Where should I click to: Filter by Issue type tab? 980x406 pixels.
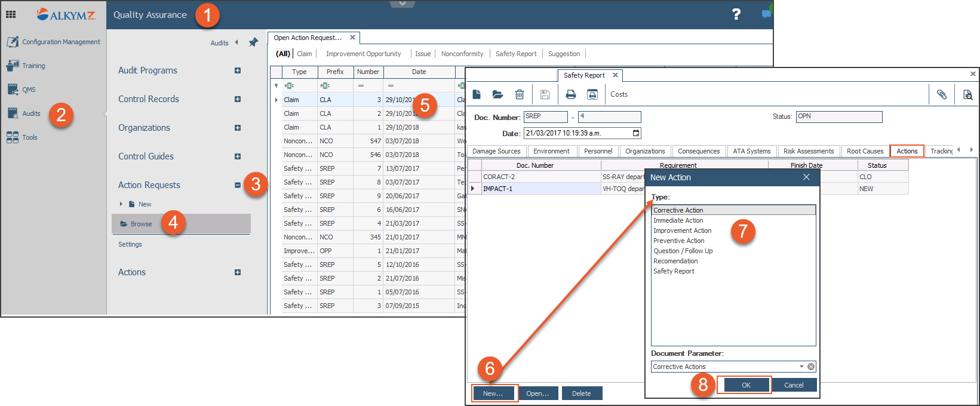coord(423,54)
